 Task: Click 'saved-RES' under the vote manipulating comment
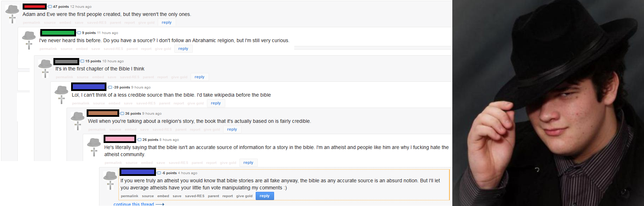click(x=195, y=196)
